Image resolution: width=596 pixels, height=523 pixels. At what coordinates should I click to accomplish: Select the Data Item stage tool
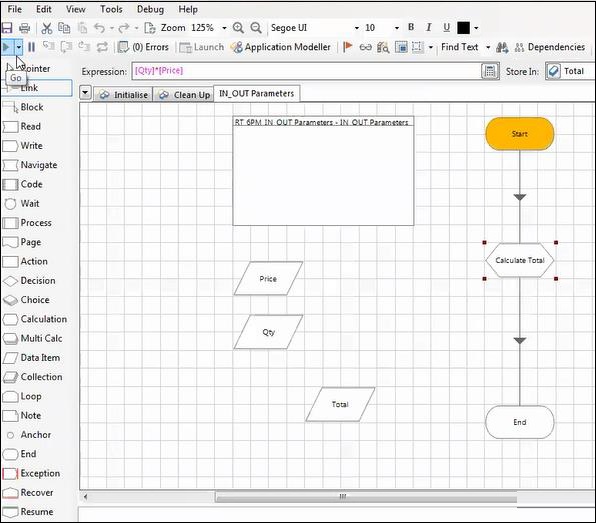click(x=31, y=358)
